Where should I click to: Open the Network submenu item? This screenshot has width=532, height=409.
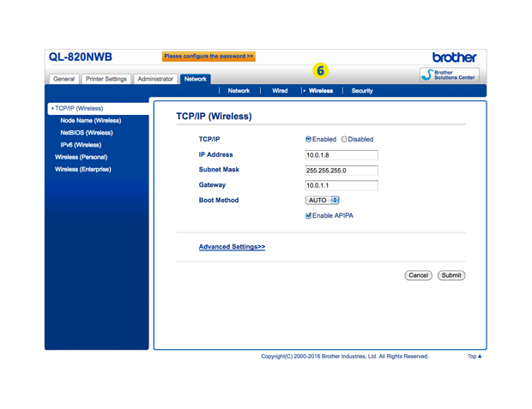pos(239,91)
